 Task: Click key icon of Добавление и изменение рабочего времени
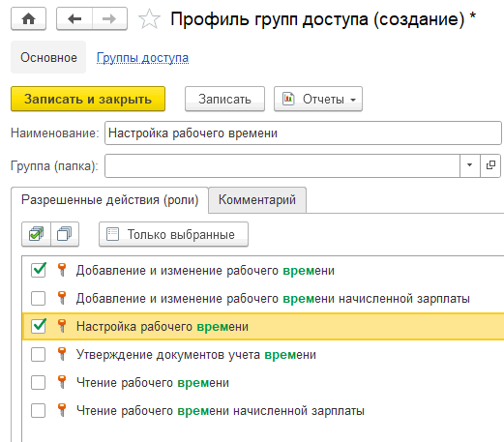pos(62,270)
